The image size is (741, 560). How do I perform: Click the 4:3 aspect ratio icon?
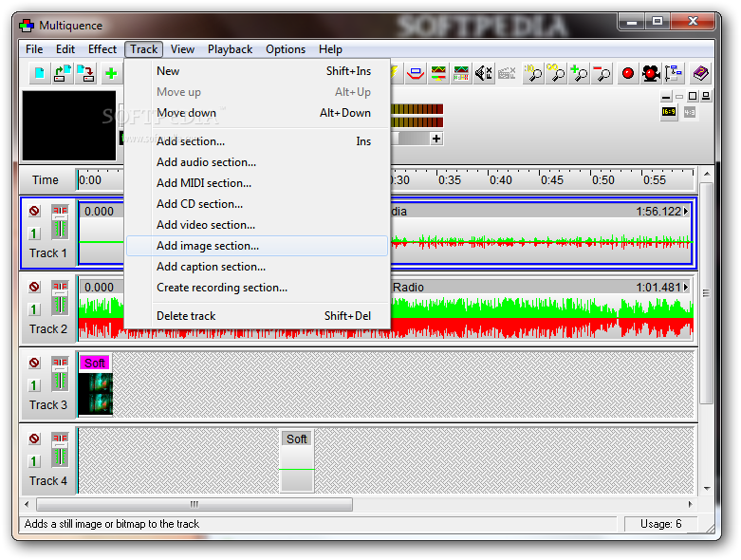click(690, 112)
